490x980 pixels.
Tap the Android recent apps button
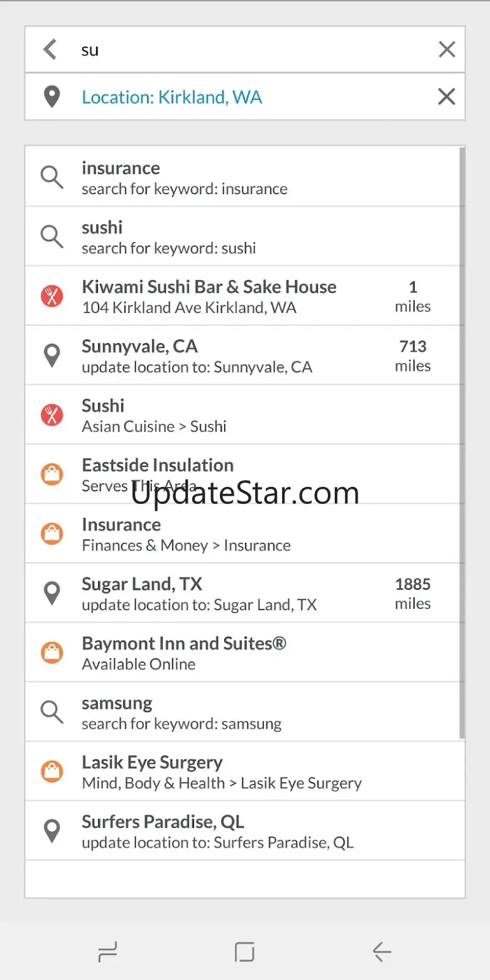[108, 952]
